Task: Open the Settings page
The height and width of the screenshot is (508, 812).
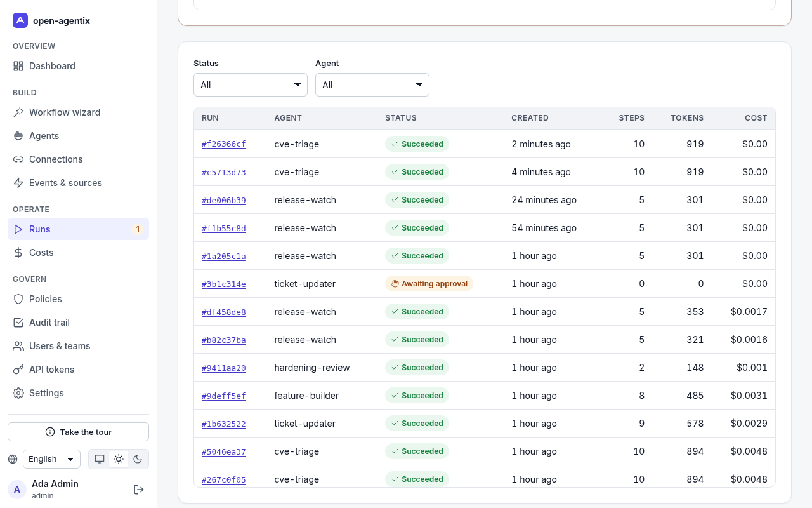Action: (x=78, y=393)
